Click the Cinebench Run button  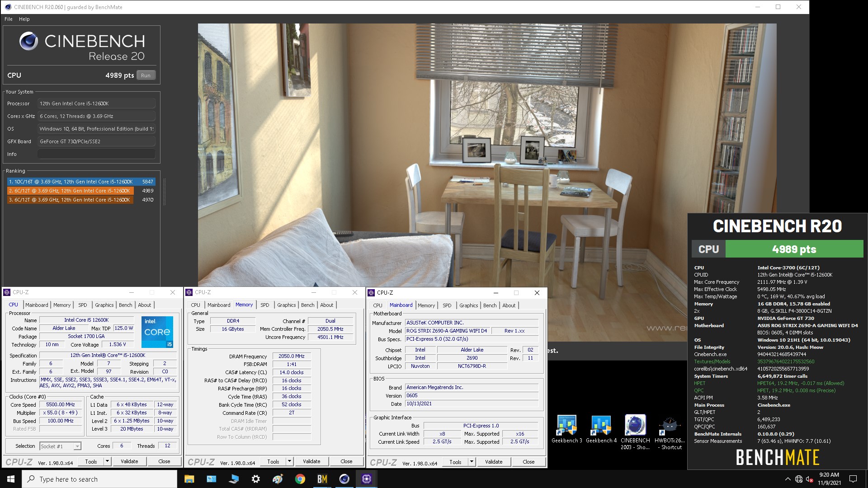point(146,75)
